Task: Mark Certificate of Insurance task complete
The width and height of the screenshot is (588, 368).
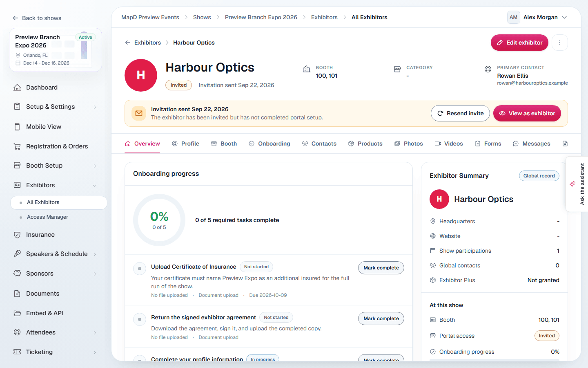Action: click(381, 268)
